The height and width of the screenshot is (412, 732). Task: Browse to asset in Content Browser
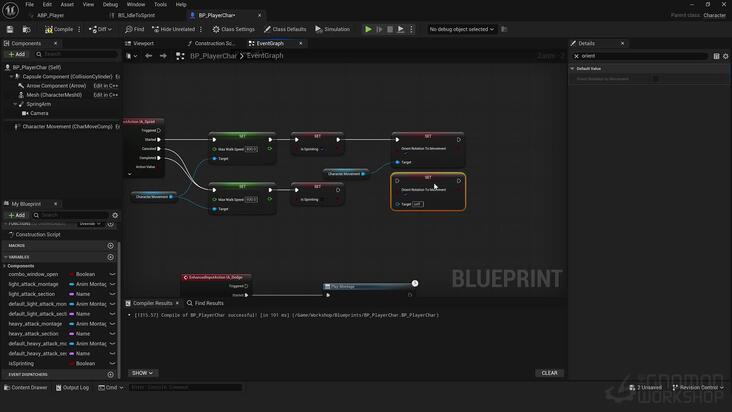[x=27, y=29]
